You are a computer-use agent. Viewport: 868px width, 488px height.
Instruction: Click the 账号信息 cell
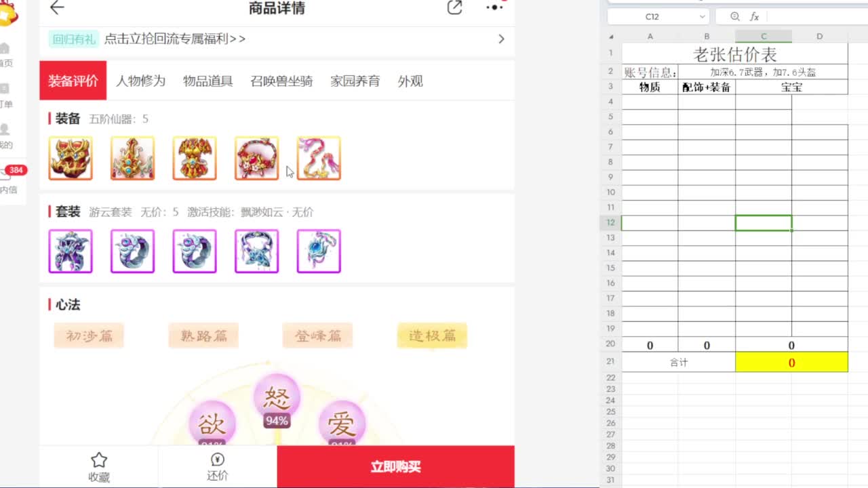(x=650, y=73)
